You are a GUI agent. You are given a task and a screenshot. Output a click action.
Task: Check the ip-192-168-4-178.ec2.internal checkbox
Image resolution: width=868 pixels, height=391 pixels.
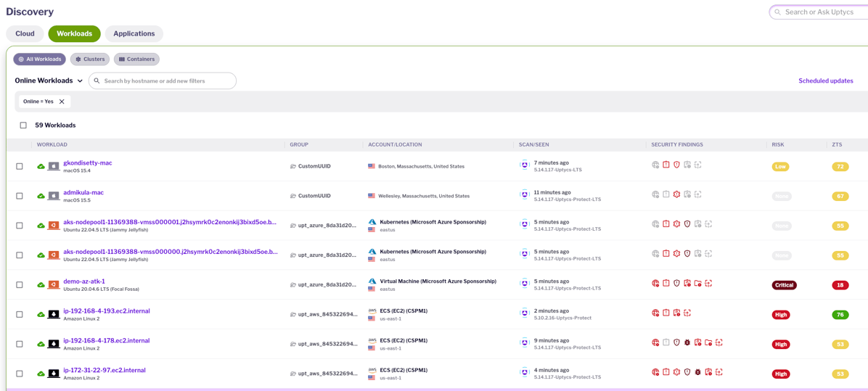point(20,343)
